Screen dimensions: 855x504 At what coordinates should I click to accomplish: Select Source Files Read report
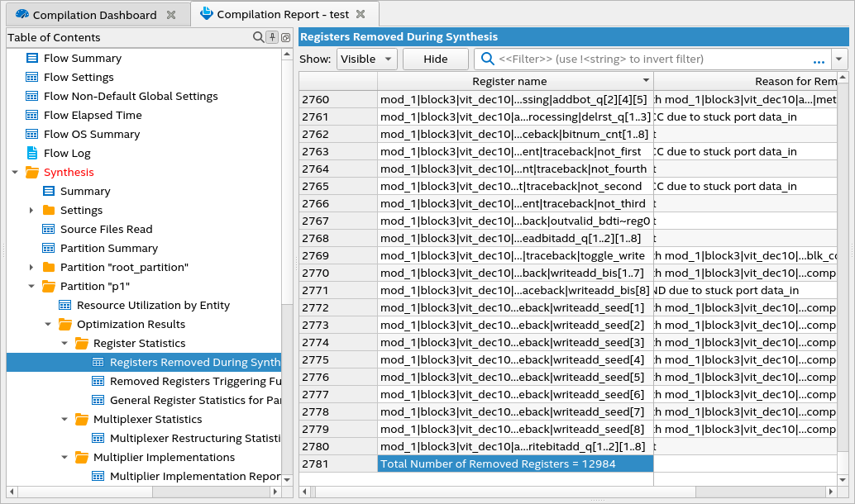point(106,229)
